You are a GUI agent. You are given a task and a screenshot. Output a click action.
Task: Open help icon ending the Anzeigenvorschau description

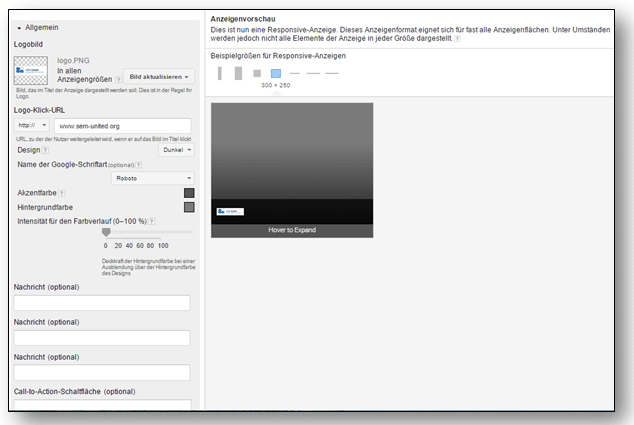457,39
